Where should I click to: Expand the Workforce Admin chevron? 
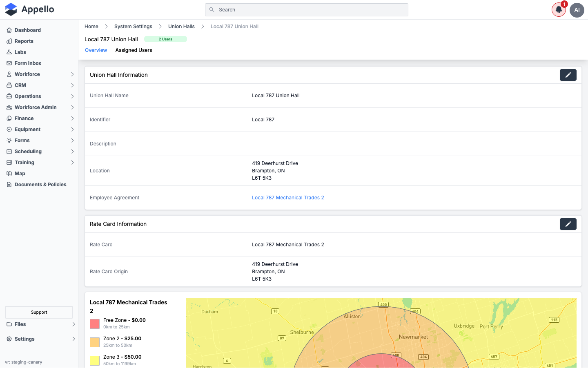coord(72,107)
